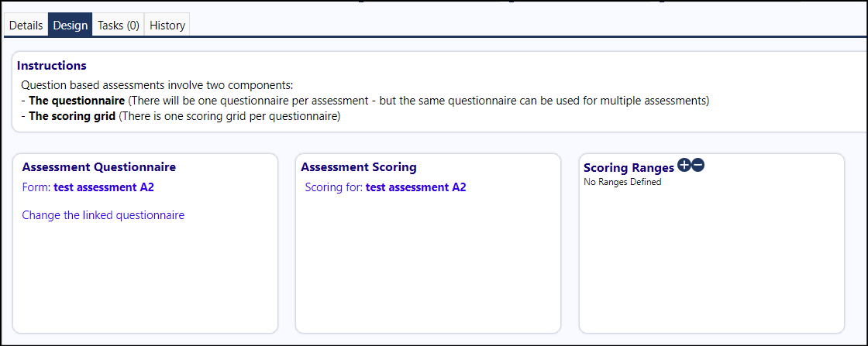Remove a scoring range with minus icon

tap(697, 165)
